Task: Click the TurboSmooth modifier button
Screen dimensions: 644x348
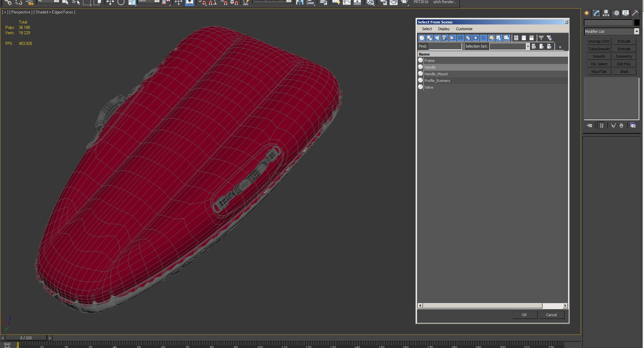Action: pyautogui.click(x=599, y=49)
